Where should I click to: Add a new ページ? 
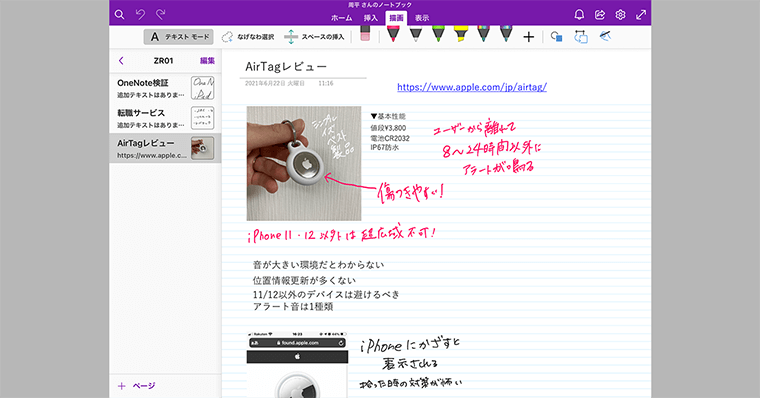click(x=137, y=386)
